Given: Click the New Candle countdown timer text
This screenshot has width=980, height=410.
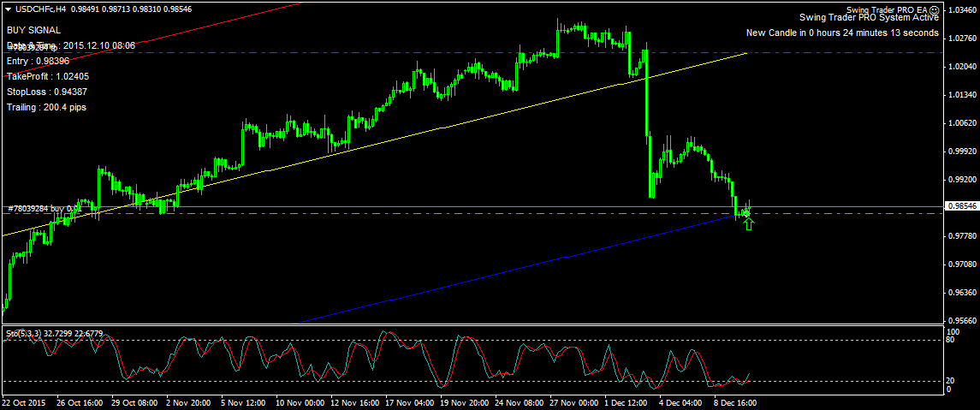Looking at the screenshot, I should tap(842, 33).
